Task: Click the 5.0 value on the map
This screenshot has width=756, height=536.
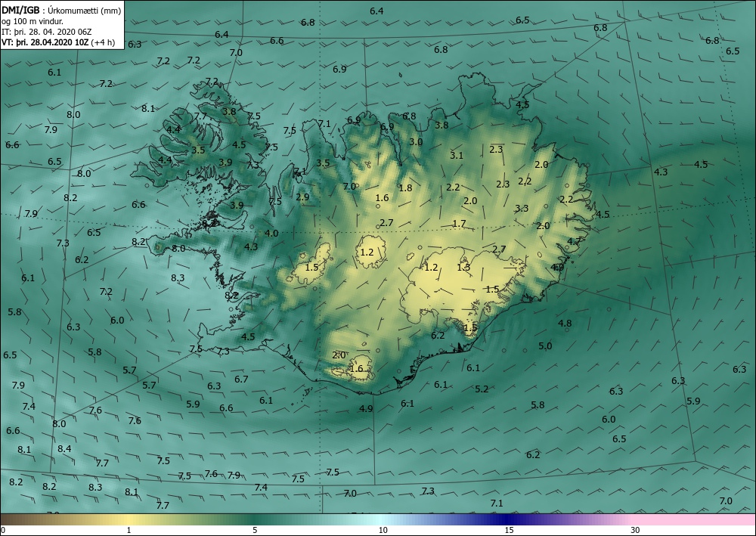Action: [x=545, y=345]
